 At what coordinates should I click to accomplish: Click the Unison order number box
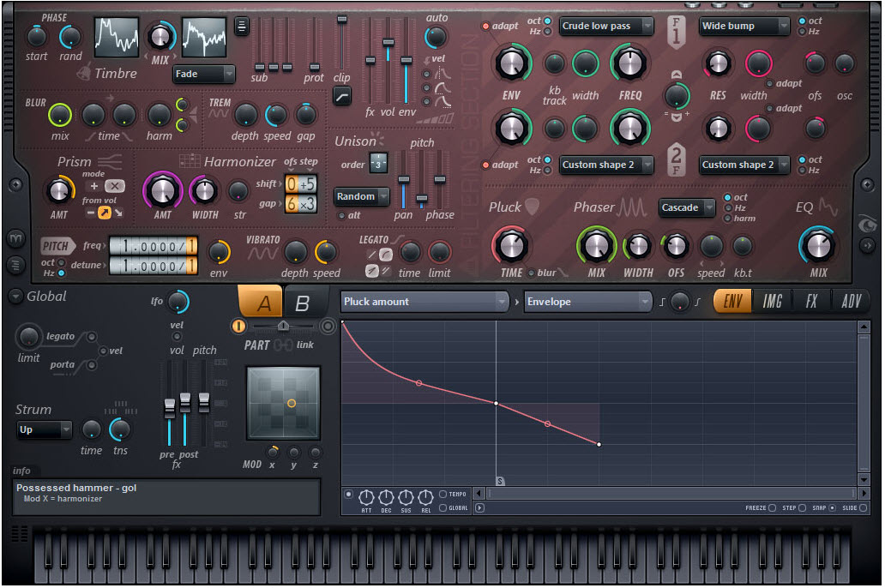(x=378, y=162)
